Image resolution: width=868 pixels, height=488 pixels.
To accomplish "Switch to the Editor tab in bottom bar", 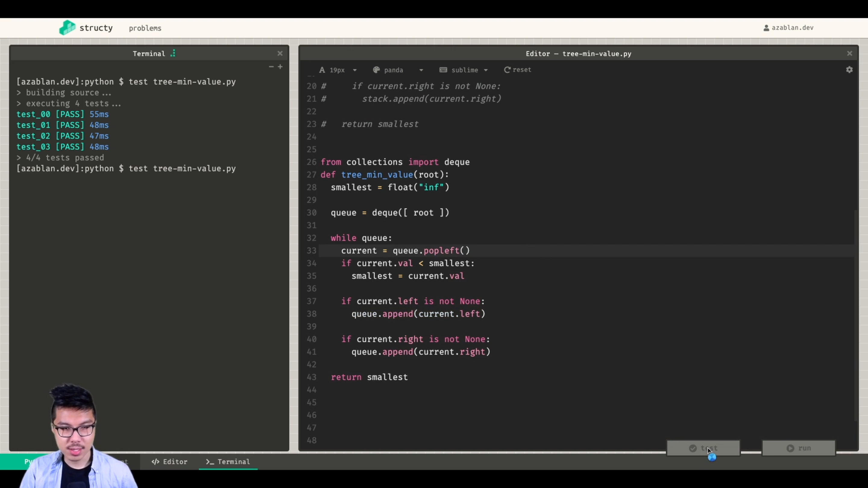I will (169, 461).
